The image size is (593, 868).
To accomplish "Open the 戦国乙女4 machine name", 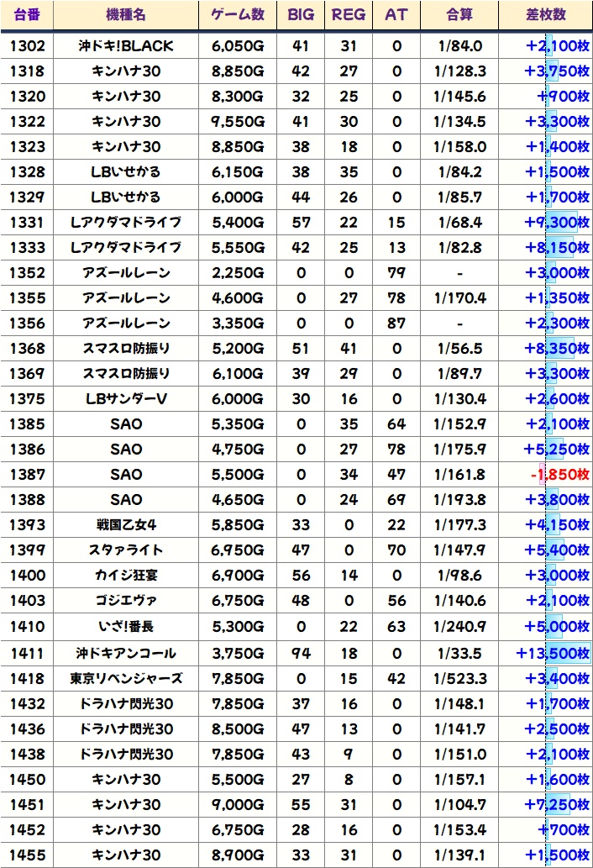I will 125,525.
